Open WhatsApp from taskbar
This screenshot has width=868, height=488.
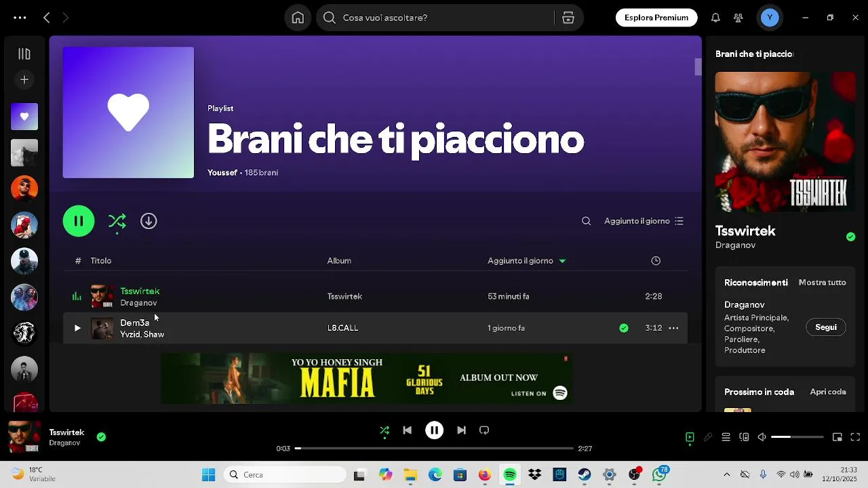tap(659, 475)
